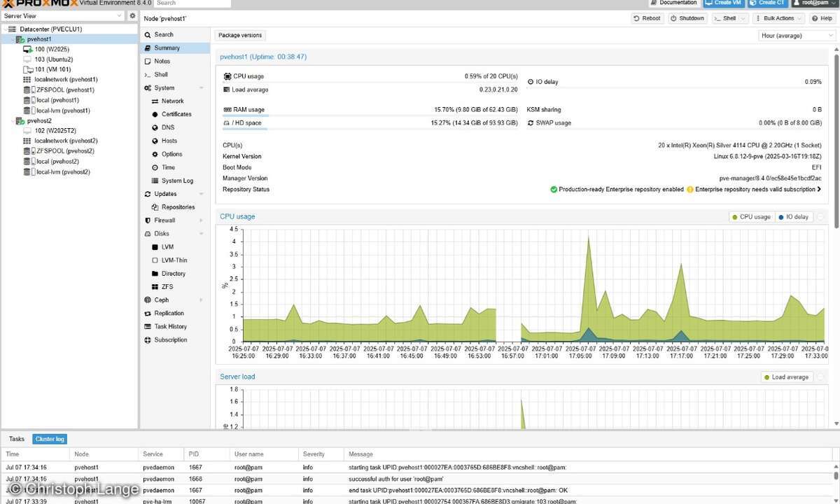This screenshot has height=504, width=840.
Task: Click the Help button
Action: (x=822, y=18)
